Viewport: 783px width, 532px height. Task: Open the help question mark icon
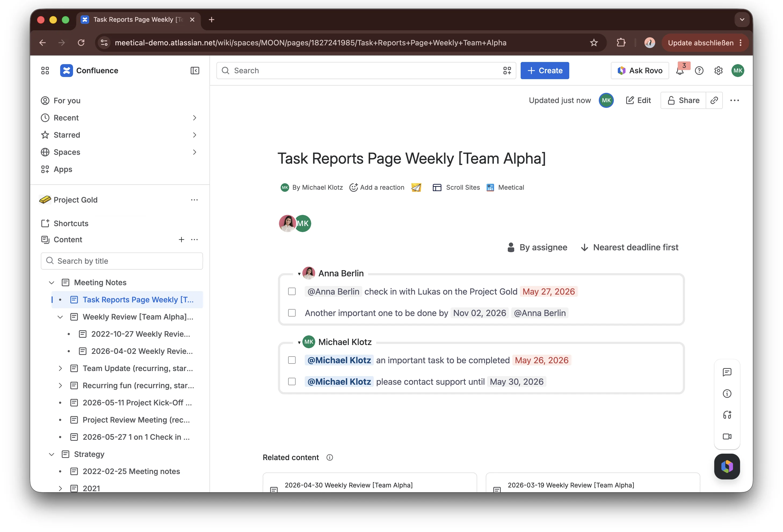(699, 70)
